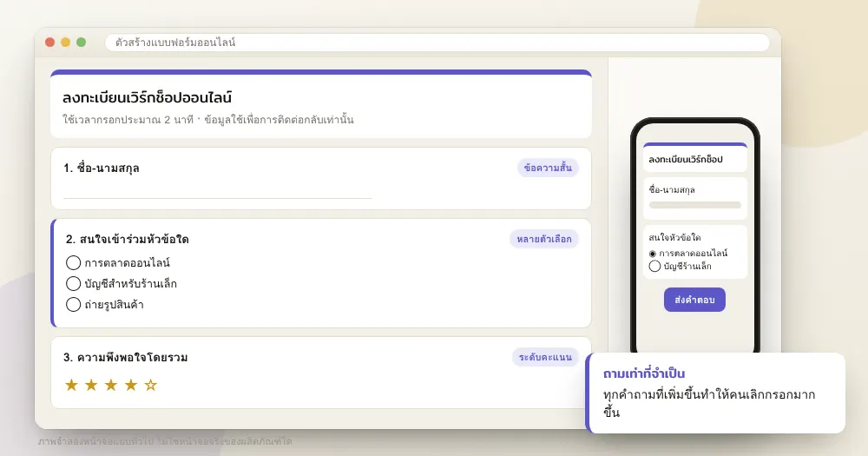Click the tip heading ถามเท่าที่จำเป็น
Viewport: 868px width, 456px height.
[x=644, y=373]
